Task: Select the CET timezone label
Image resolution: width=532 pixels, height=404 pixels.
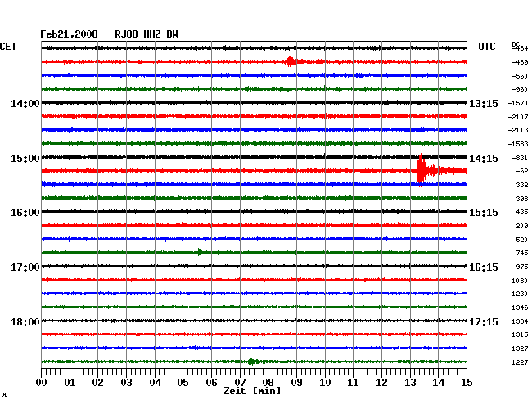Action: (x=8, y=47)
